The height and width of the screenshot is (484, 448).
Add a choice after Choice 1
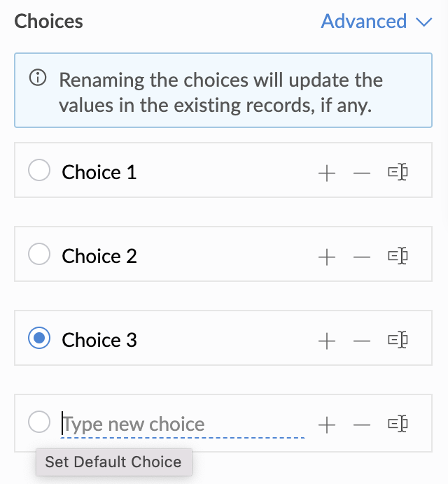pos(327,173)
